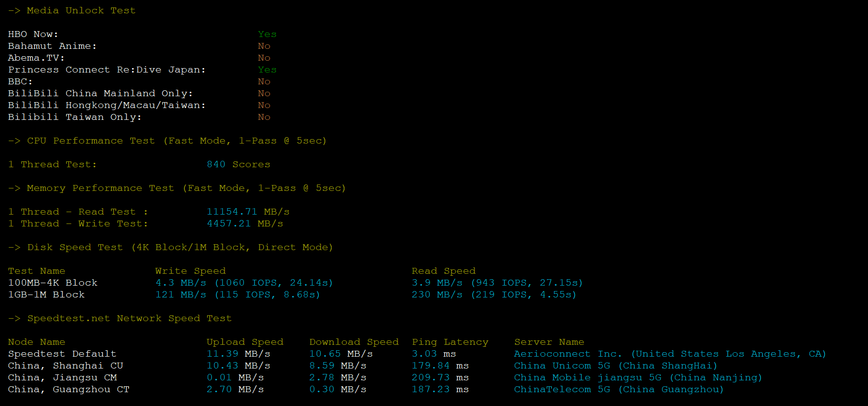Click 'China Unicom 5G (China ShangHai)' server
Screen dimensions: 868x406
click(616, 366)
